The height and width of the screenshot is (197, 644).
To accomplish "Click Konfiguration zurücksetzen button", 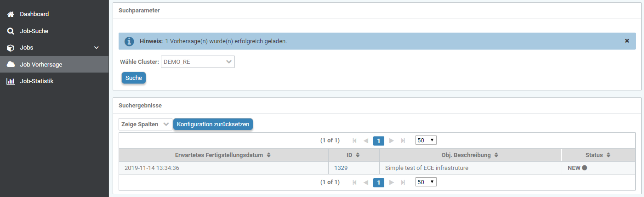I will click(213, 124).
